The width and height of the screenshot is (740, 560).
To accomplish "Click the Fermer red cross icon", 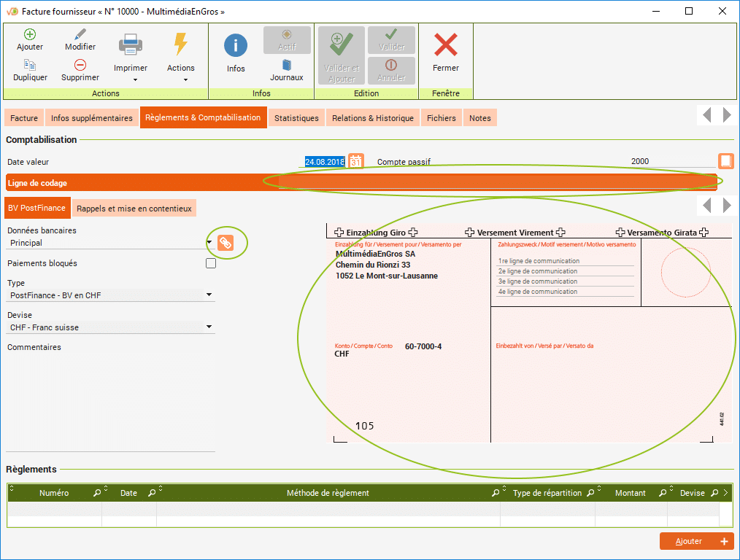I will click(x=445, y=46).
